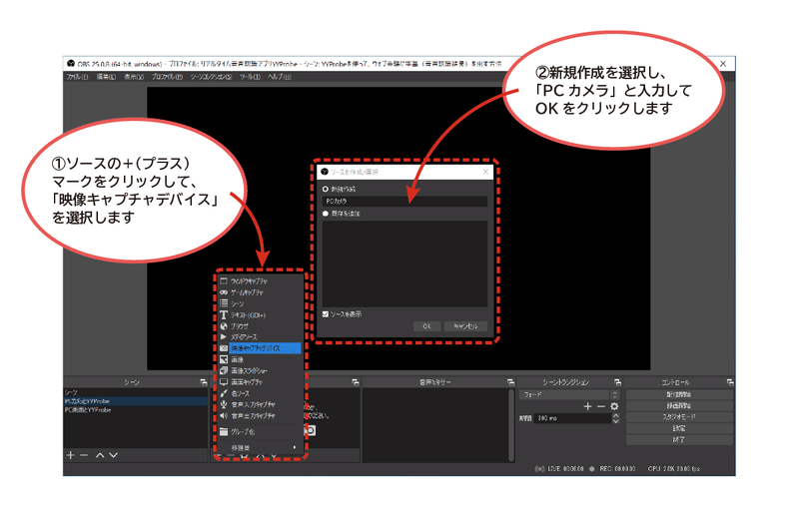Add a scene with the plus icon

pyautogui.click(x=71, y=455)
